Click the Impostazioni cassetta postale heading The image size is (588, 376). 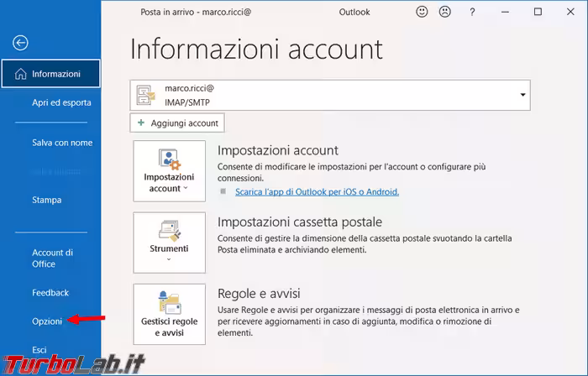300,222
